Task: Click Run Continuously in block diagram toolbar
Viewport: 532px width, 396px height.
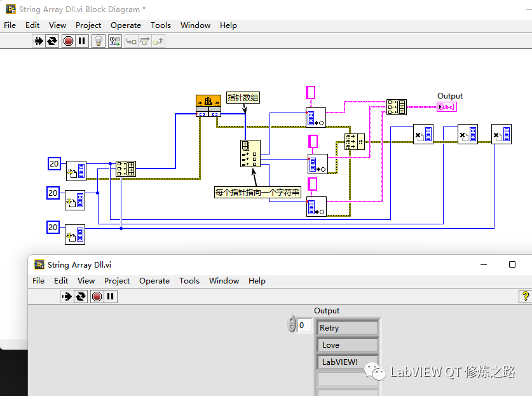Action: click(53, 41)
